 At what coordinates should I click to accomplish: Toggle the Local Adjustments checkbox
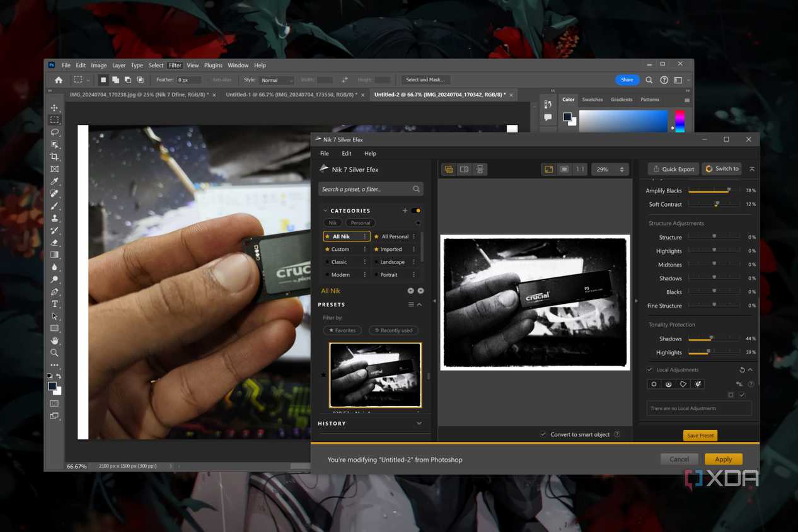tap(650, 370)
